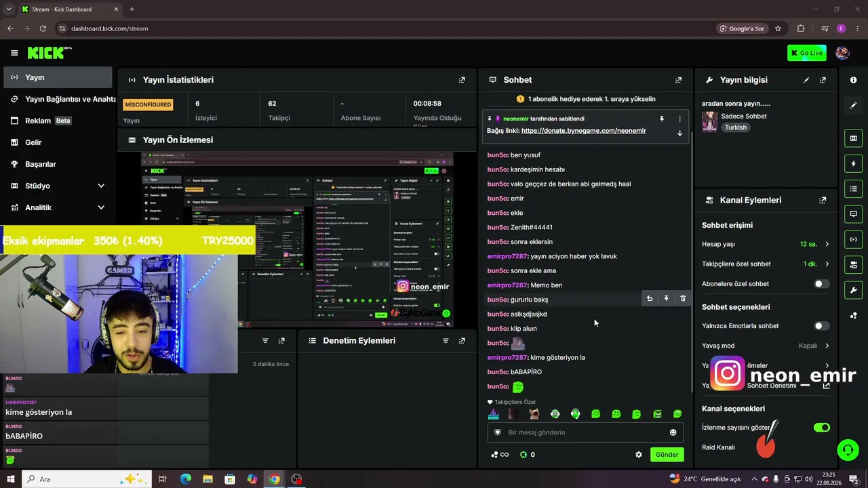Screen dimensions: 868x488
Task: Open the support headset chat bubble
Action: point(847,449)
